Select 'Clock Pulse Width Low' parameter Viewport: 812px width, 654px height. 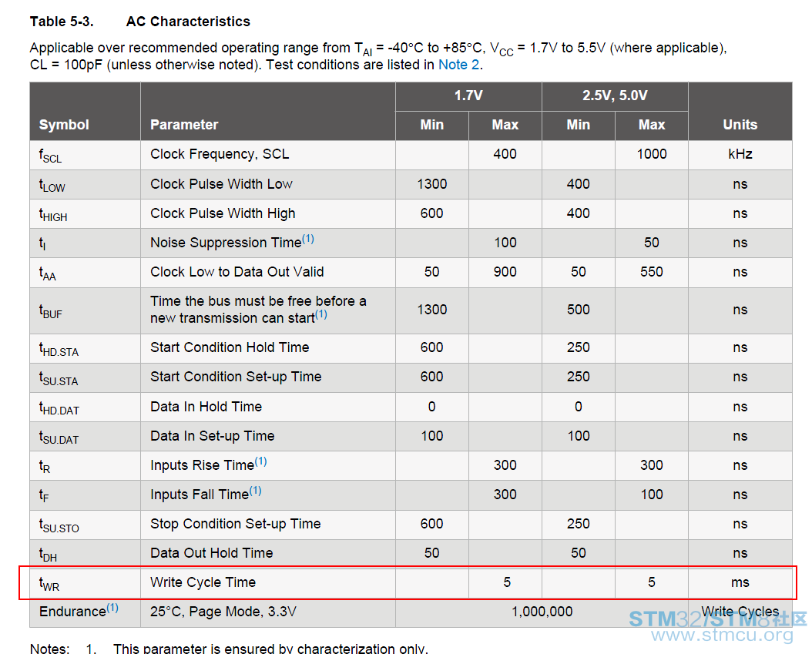[x=221, y=184]
